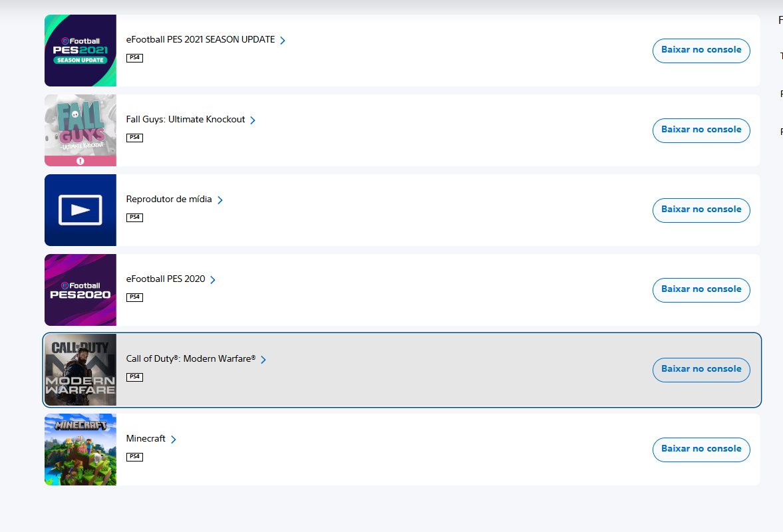
Task: Open the eFootball PES 2020 cover art
Action: point(80,290)
